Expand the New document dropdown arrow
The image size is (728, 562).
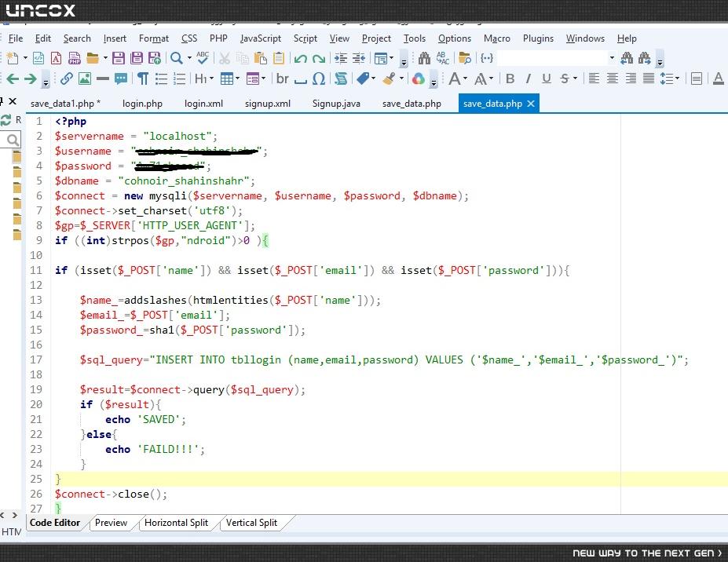pos(25,58)
